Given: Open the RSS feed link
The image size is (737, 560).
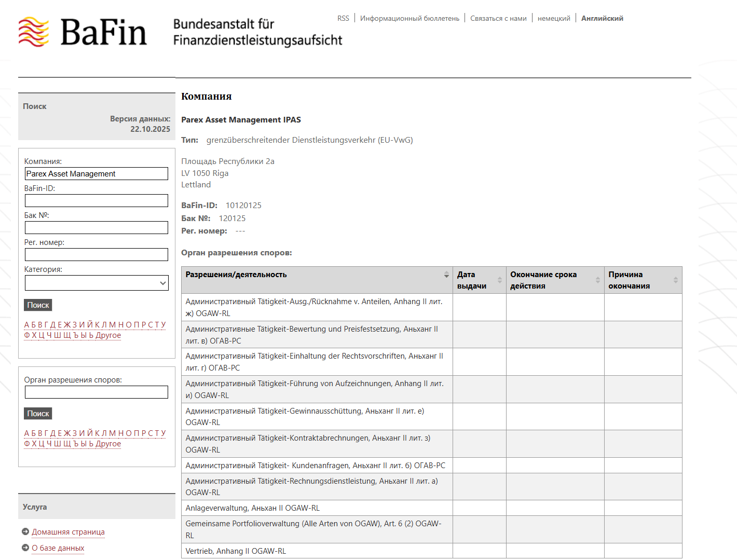Looking at the screenshot, I should [343, 18].
